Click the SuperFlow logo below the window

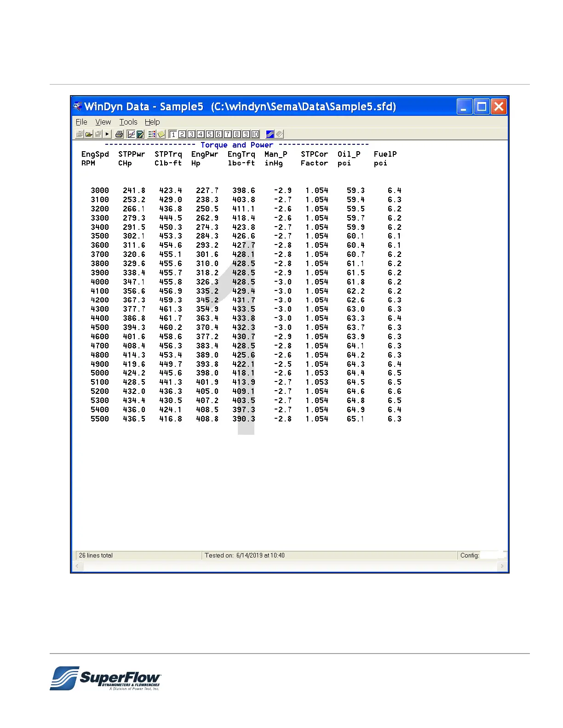(105, 678)
